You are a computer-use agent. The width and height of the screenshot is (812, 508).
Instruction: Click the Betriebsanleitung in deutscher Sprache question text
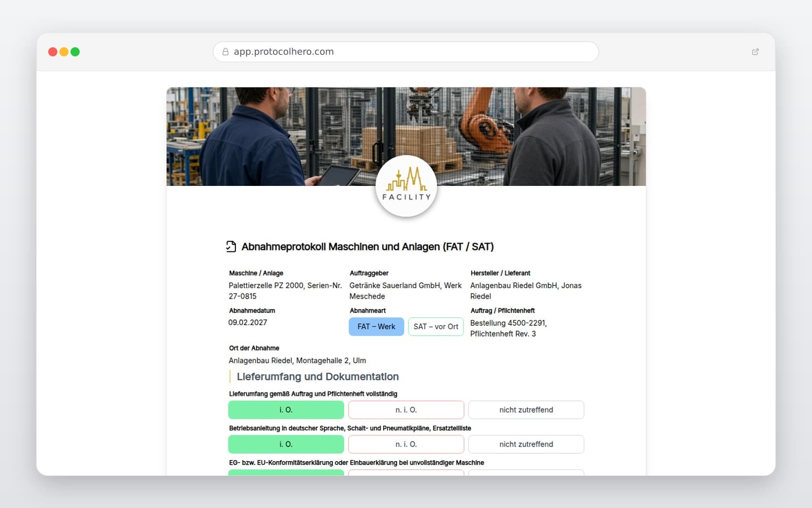[x=350, y=428]
